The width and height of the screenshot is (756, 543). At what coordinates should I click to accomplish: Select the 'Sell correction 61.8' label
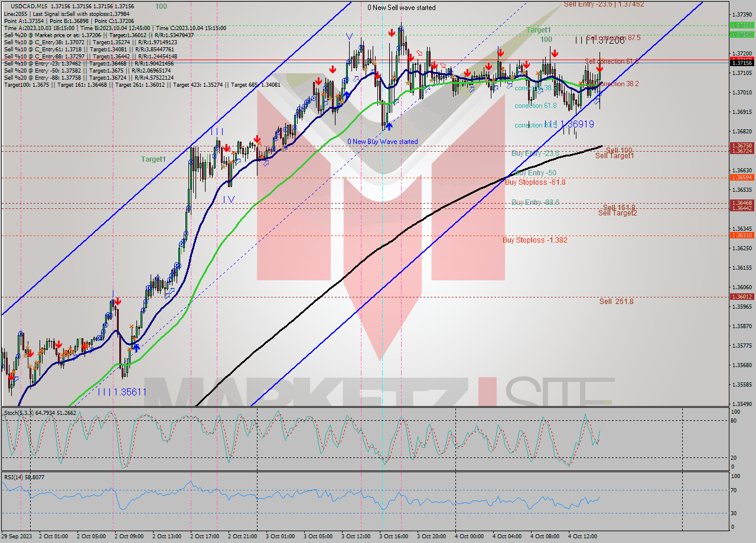tap(612, 61)
